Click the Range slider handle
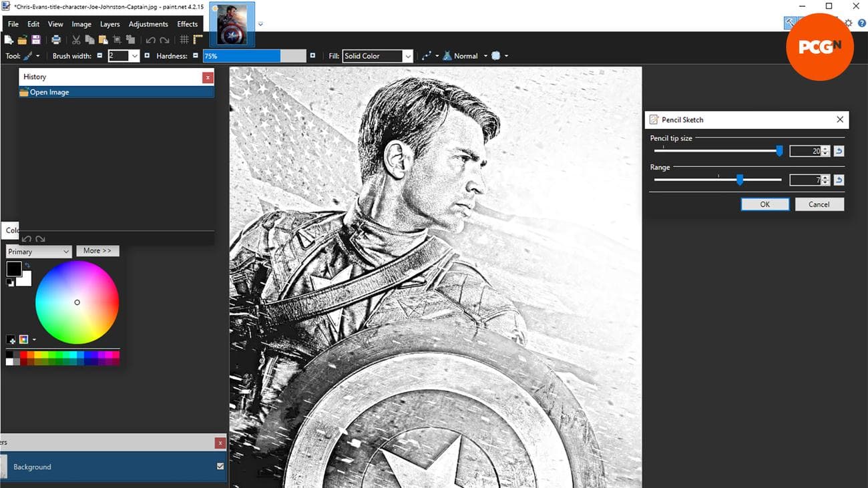868x488 pixels. point(739,180)
